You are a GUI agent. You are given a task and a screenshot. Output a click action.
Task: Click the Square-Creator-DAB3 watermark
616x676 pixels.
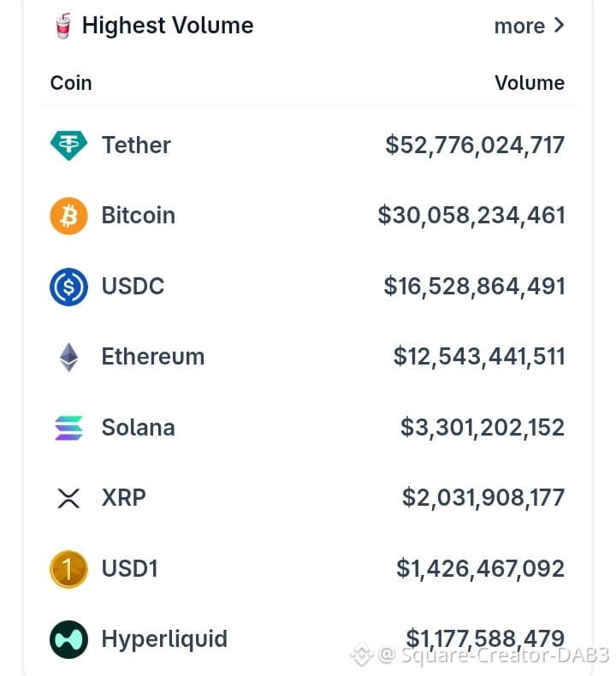click(x=479, y=655)
